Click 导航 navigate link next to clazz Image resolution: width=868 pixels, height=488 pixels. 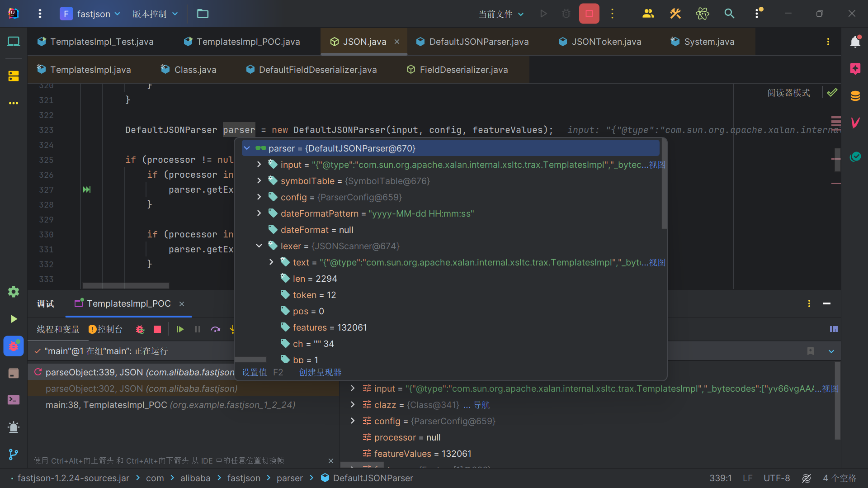[481, 405]
